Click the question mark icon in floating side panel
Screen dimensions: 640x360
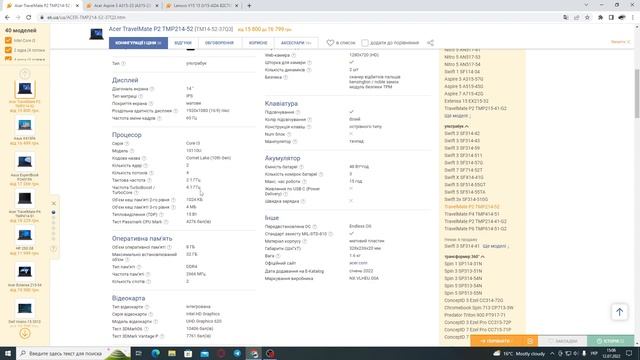pos(53,249)
